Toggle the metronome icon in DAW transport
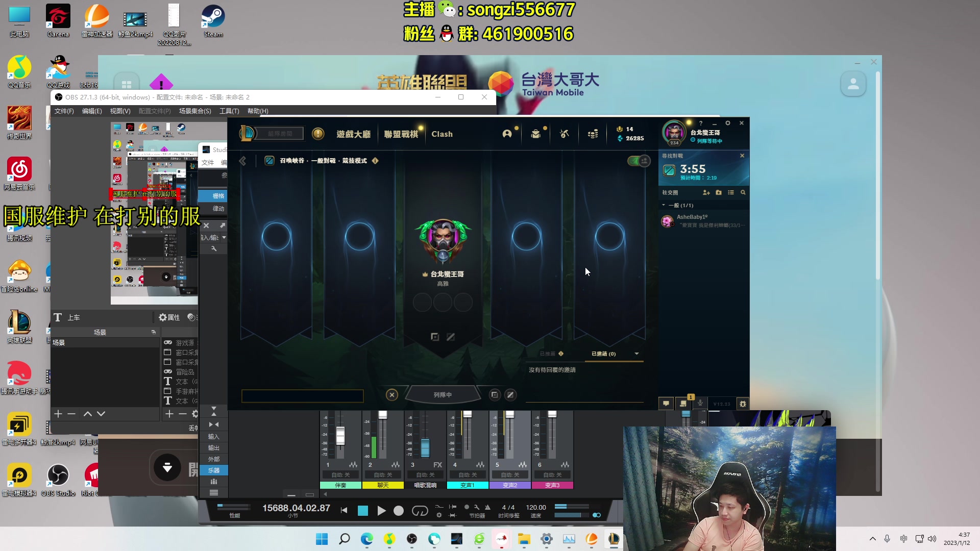 [487, 507]
